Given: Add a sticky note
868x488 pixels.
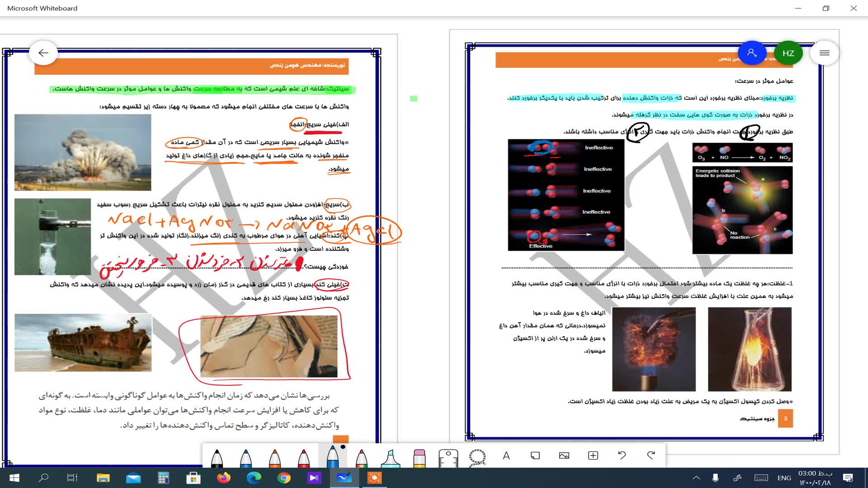Looking at the screenshot, I should (x=535, y=455).
